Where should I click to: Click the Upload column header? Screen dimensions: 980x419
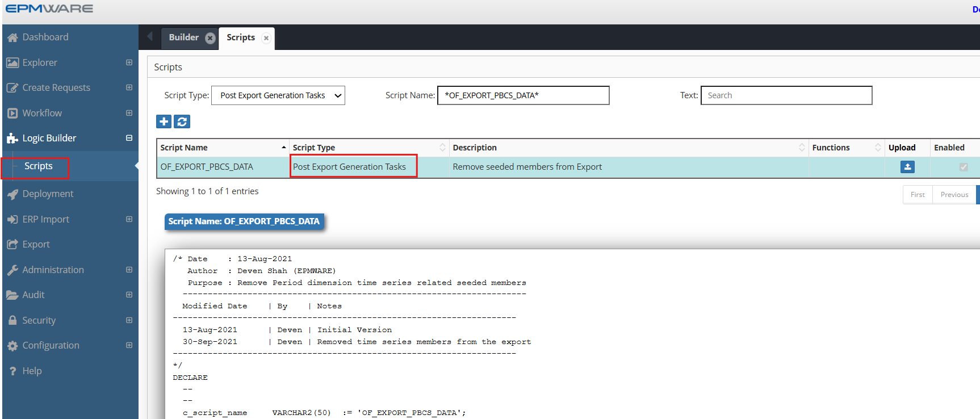point(907,148)
